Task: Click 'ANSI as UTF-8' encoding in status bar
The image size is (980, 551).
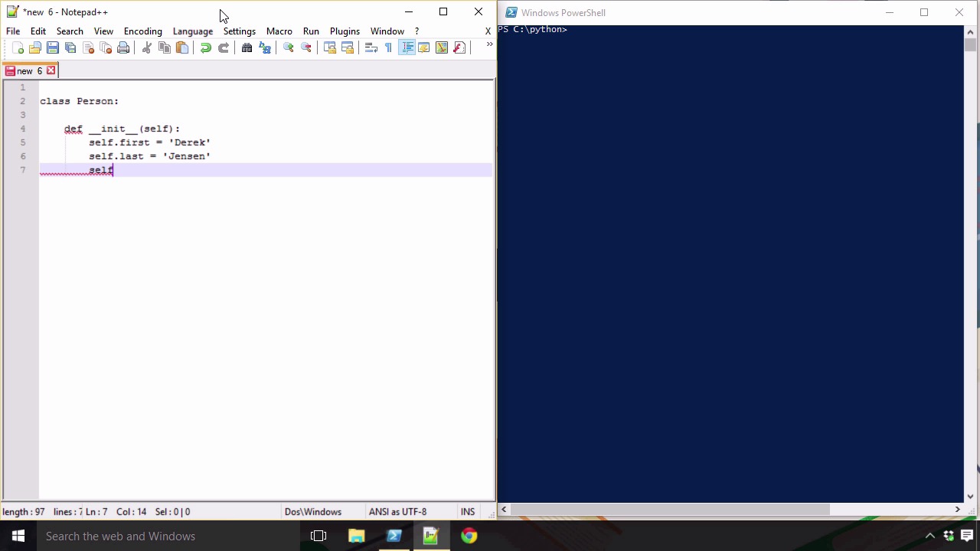Action: [x=397, y=512]
